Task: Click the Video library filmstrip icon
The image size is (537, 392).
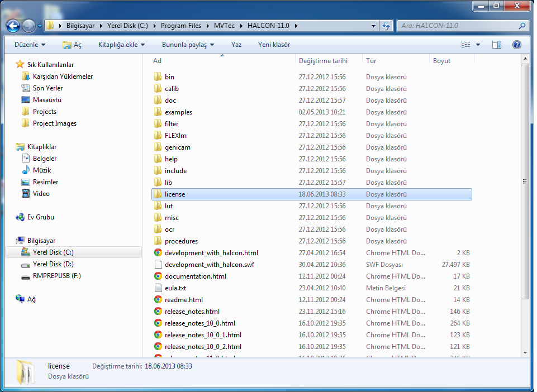Action: click(x=26, y=193)
